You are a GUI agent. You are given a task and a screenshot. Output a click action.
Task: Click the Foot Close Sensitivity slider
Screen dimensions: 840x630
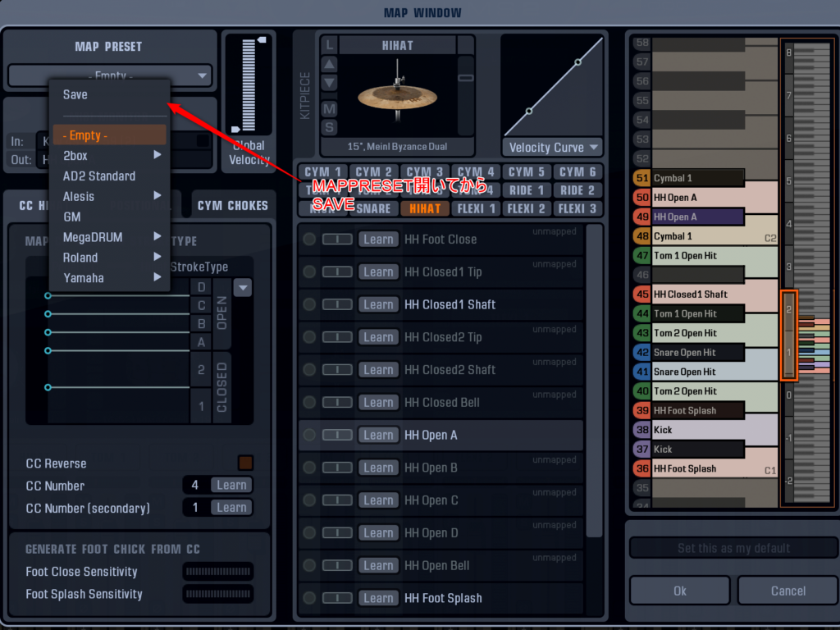click(217, 572)
